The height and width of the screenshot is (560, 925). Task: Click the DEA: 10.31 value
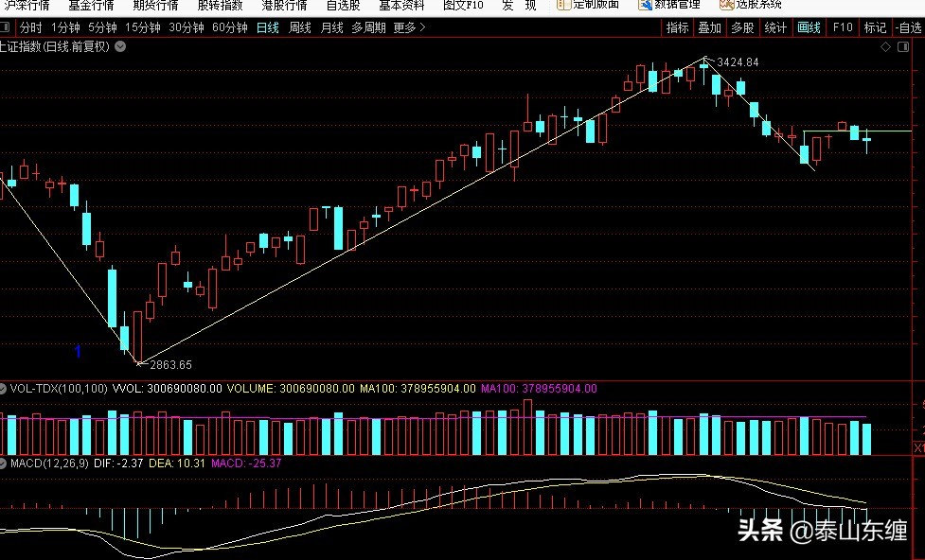click(x=176, y=464)
